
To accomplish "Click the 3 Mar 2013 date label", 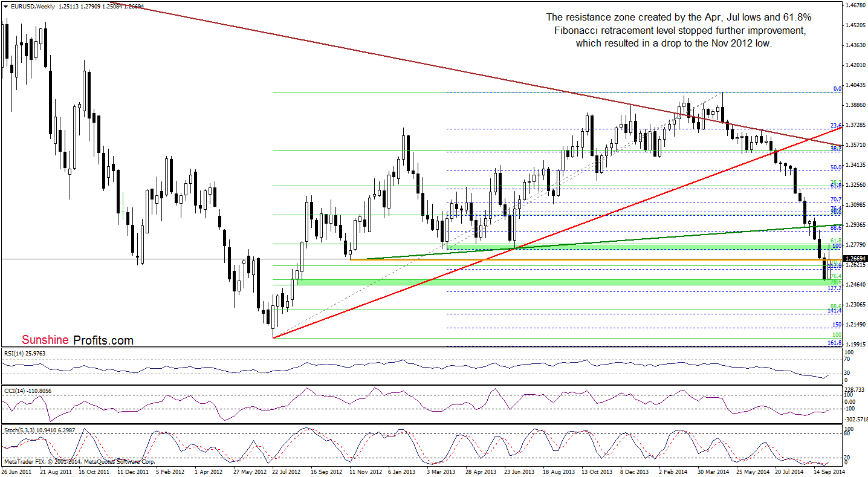I will (x=441, y=472).
